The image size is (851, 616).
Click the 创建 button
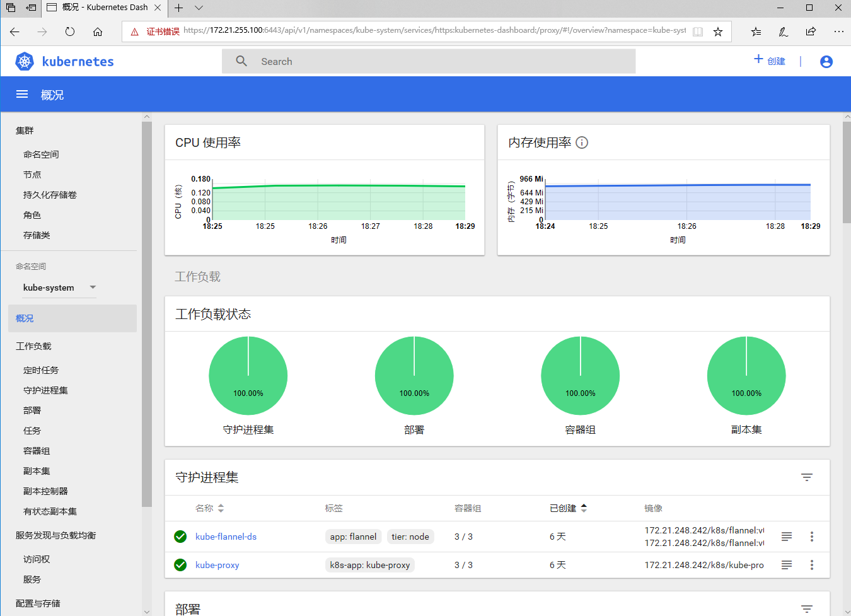coord(770,61)
